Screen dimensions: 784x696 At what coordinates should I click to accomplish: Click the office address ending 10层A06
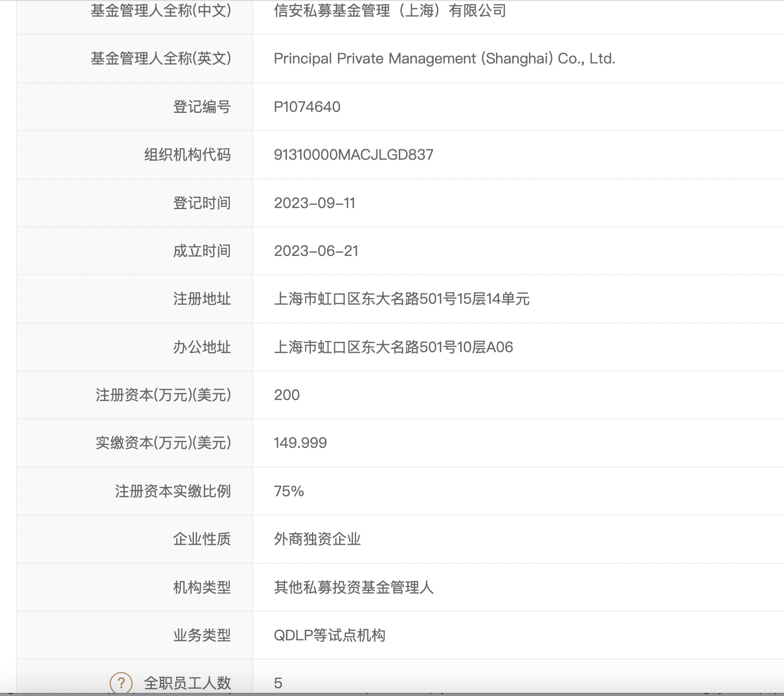point(393,347)
